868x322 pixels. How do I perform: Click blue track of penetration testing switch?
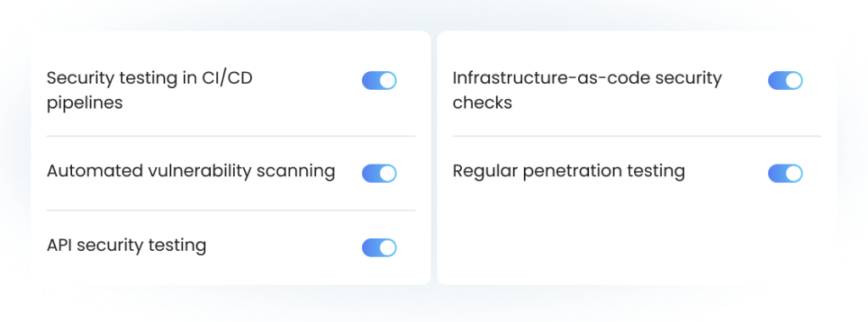coord(776,173)
